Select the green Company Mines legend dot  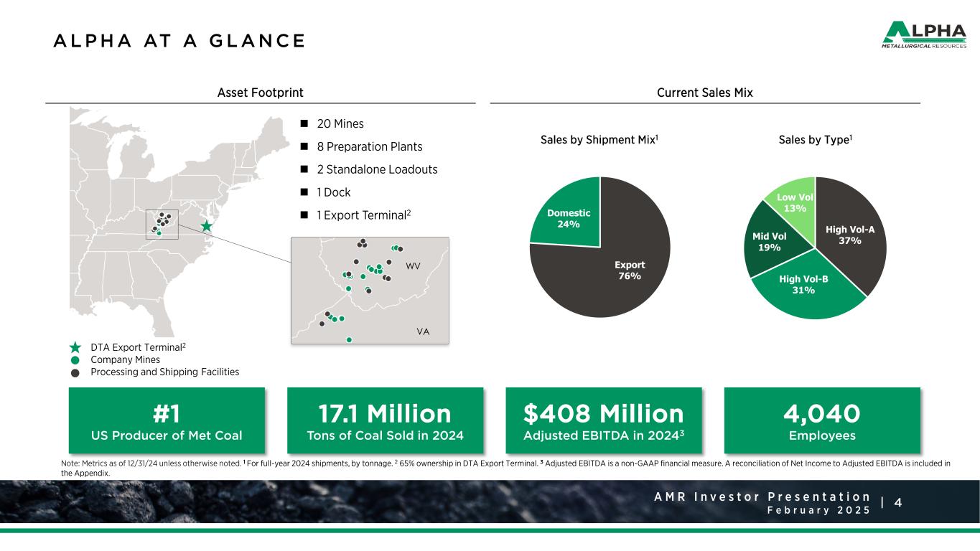[76, 359]
